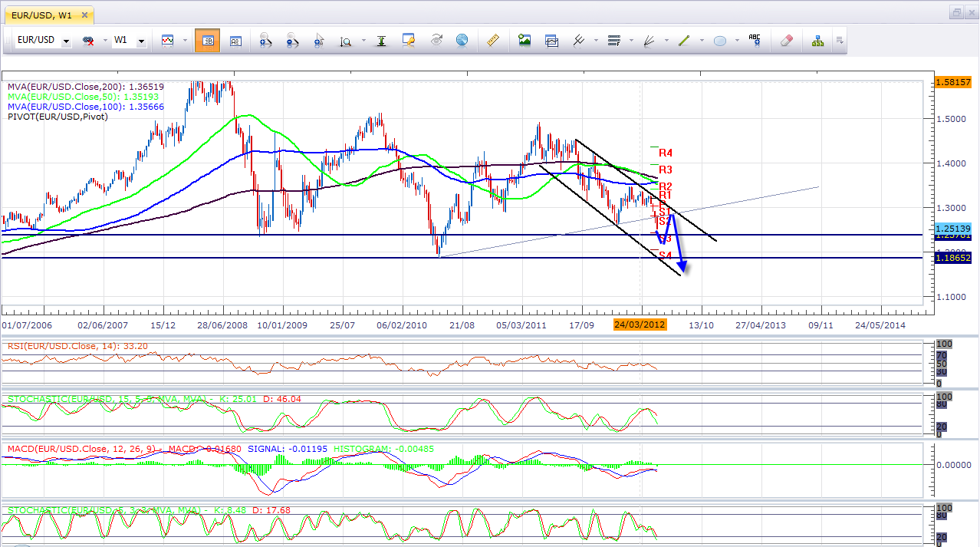Click the vertical scale zoom icon

tap(346, 41)
